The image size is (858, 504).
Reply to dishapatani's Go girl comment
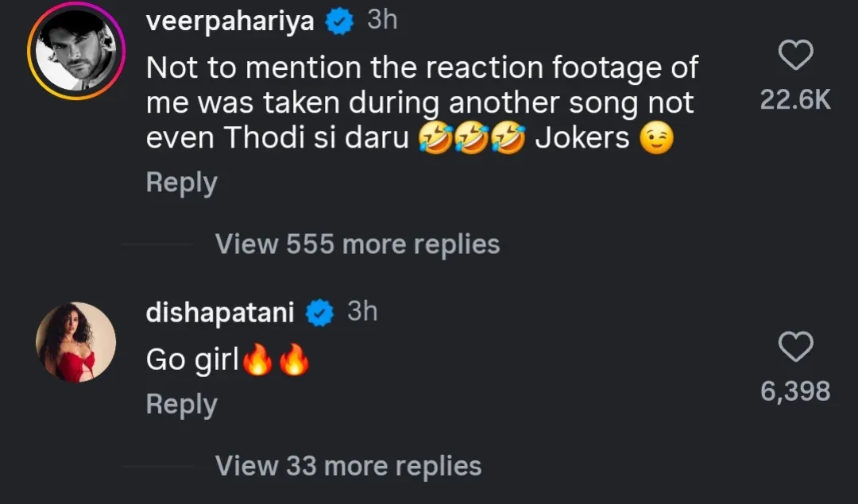(x=181, y=405)
